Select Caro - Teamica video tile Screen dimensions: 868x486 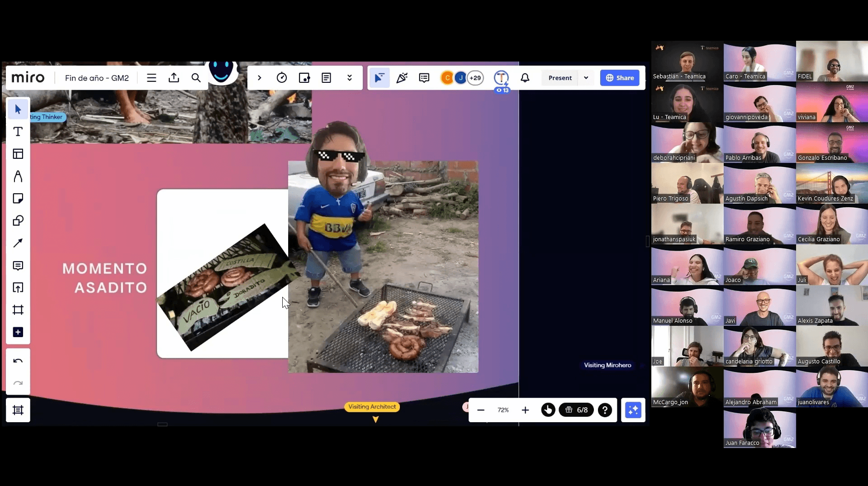pos(759,61)
